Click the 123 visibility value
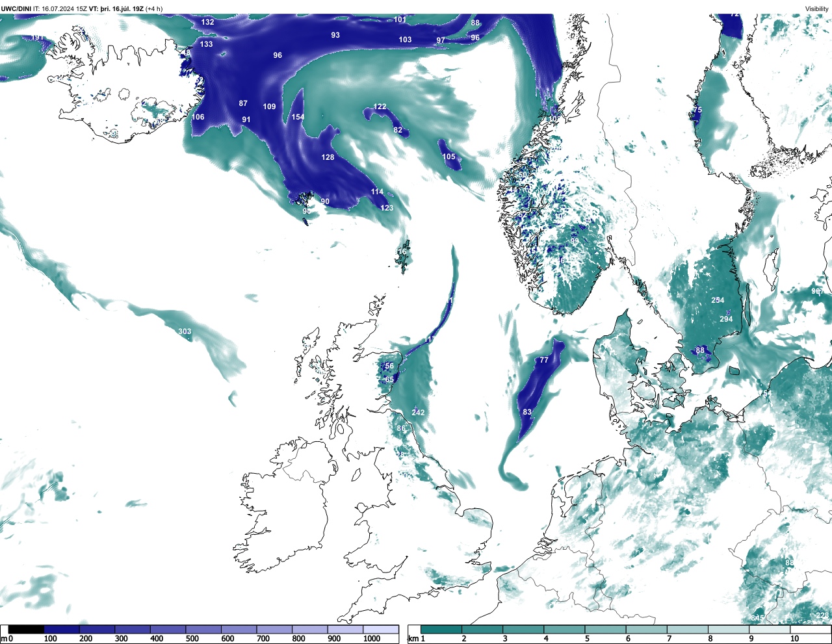 point(387,208)
